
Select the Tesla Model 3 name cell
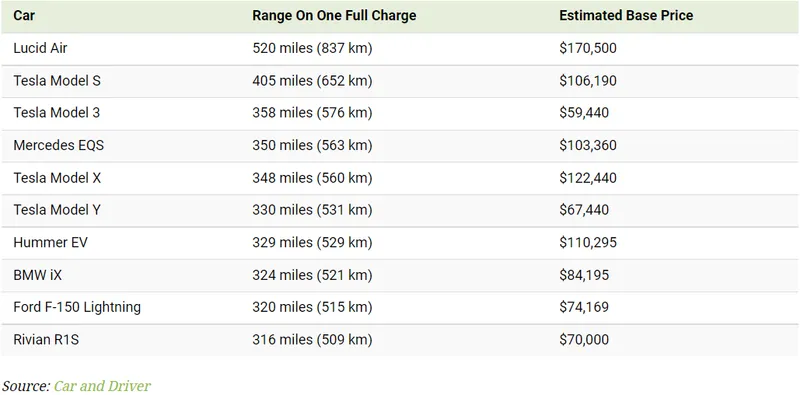click(57, 113)
